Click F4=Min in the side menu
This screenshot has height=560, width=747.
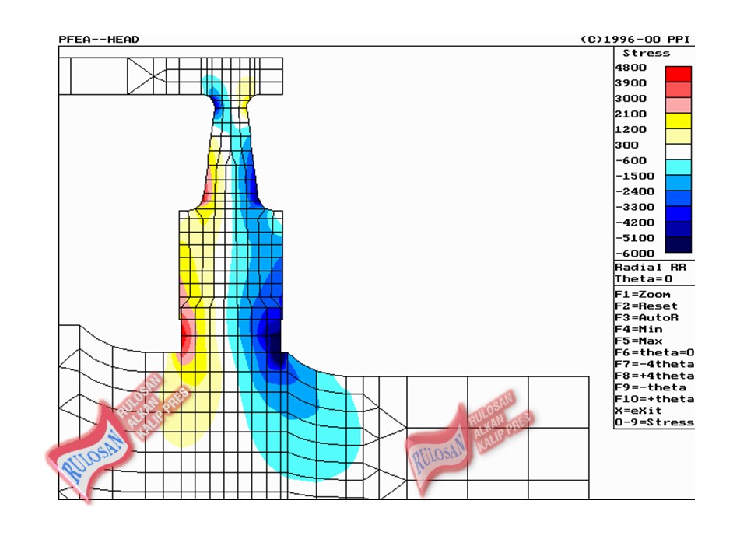639,330
